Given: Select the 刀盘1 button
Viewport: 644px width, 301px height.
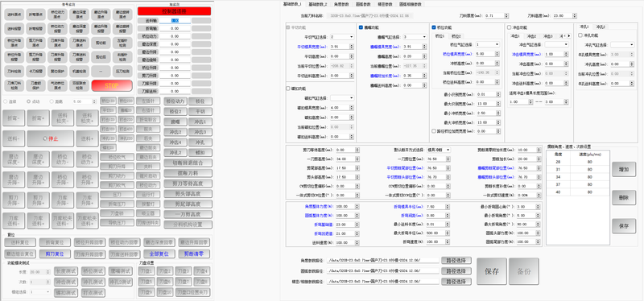Looking at the screenshot, I should tap(147, 271).
